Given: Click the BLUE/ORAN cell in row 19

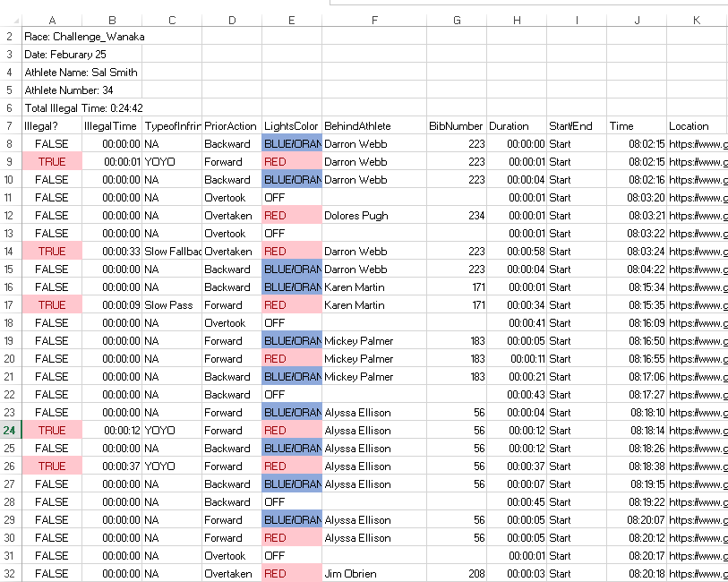Looking at the screenshot, I should 292,340.
